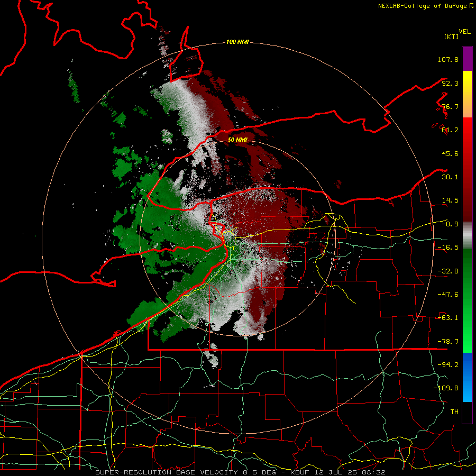The image size is (476, 476).
Task: Select the -47.6 legend value
Action: [x=448, y=295]
